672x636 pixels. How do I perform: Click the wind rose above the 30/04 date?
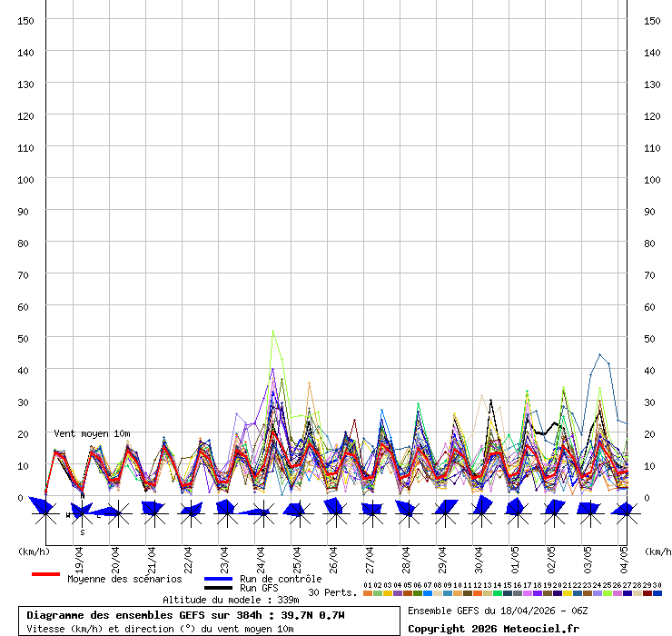coord(479,512)
